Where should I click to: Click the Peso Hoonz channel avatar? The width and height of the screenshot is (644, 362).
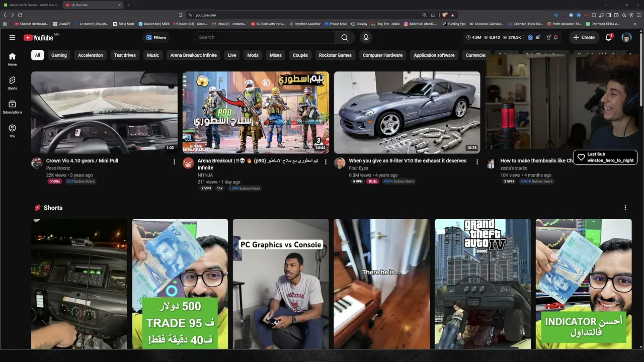(x=37, y=163)
